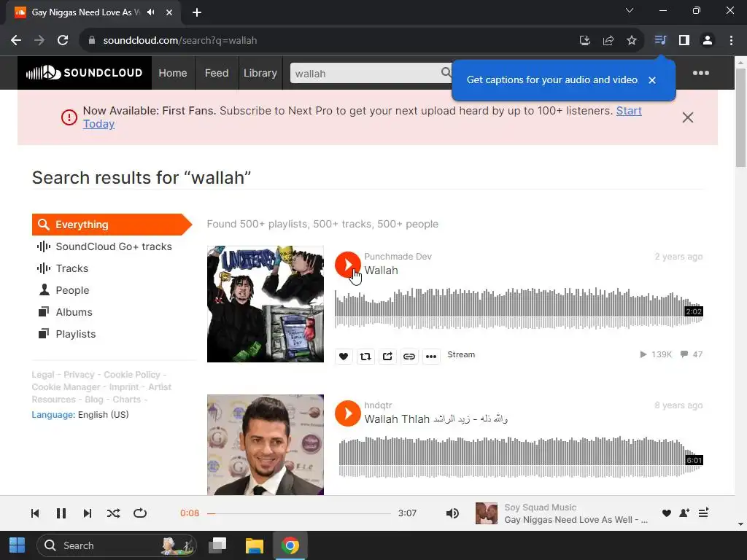
Task: Toggle repeat in the player bar
Action: point(140,513)
